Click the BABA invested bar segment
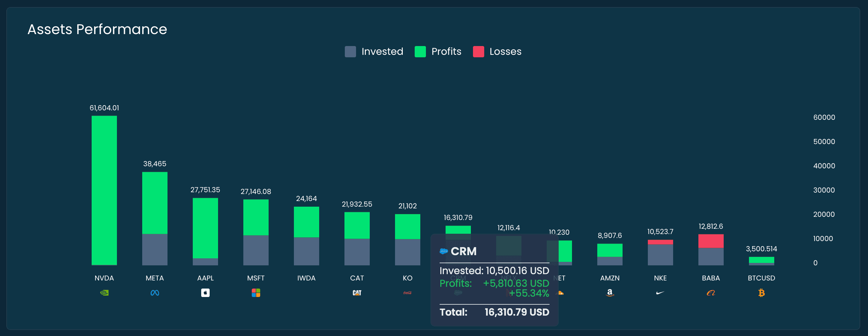This screenshot has height=336, width=868. click(711, 257)
